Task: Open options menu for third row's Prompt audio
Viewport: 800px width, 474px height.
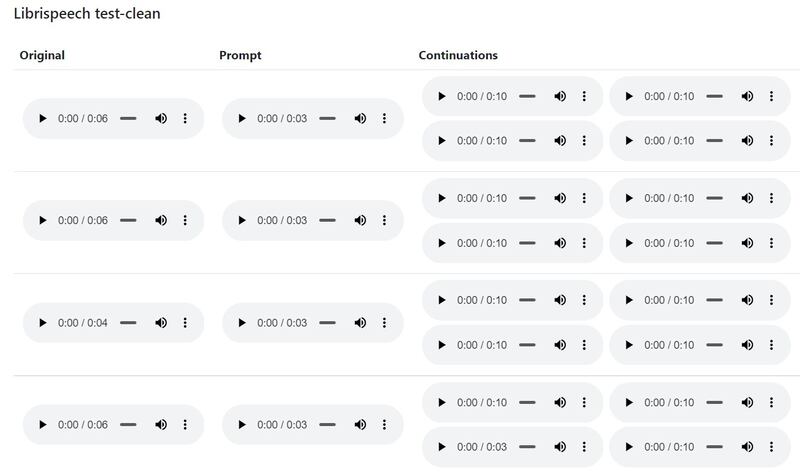Action: point(384,323)
